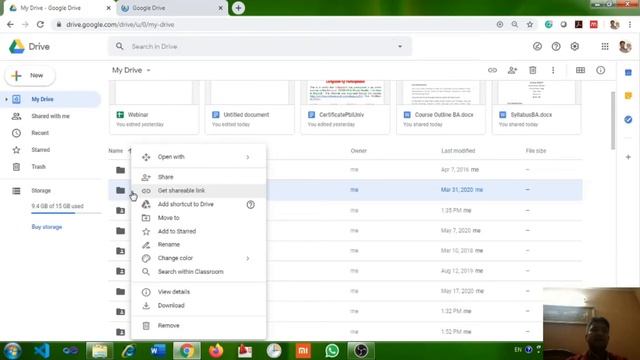Show the details info panel
Viewport: 640px width, 360px height.
tap(600, 70)
